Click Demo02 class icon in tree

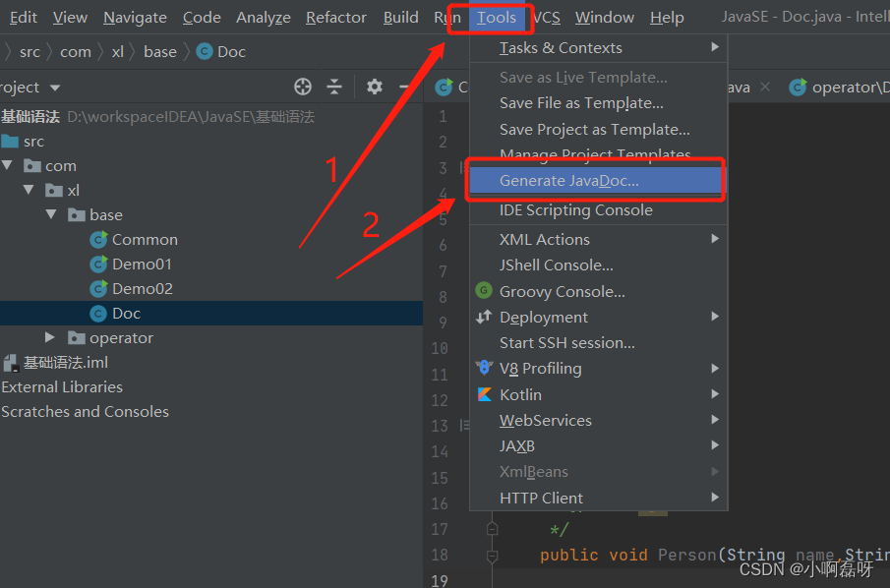point(98,288)
